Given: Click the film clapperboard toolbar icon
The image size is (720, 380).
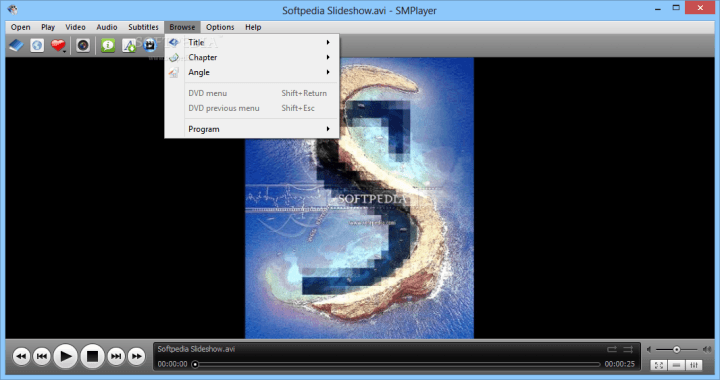Looking at the screenshot, I should [150, 45].
